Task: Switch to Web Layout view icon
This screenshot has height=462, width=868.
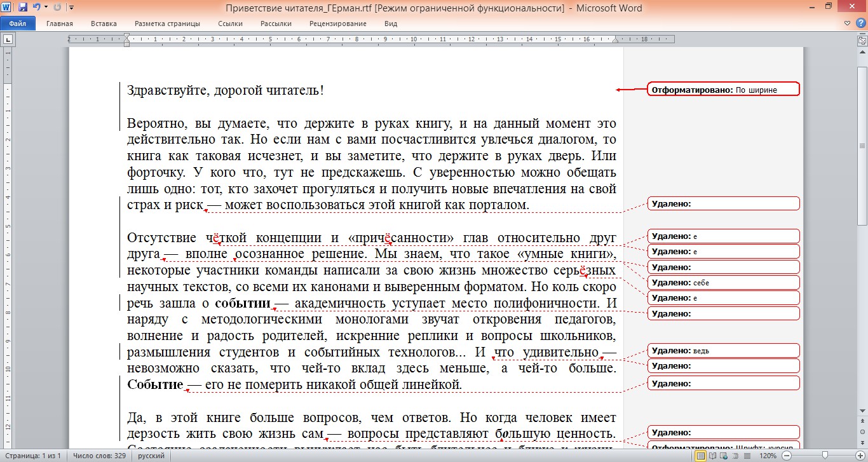Action: point(723,456)
